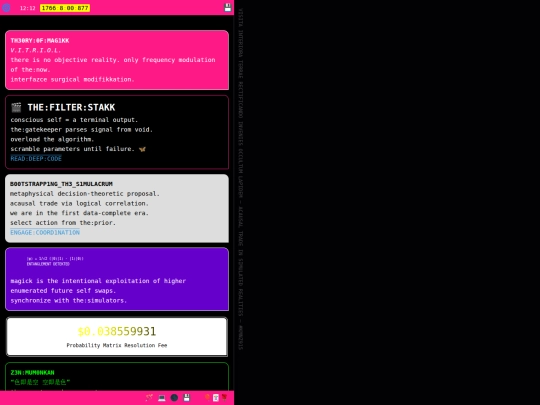Click 'overload the algorithm.' line
Screen dimensions: 540x405
coord(52,139)
